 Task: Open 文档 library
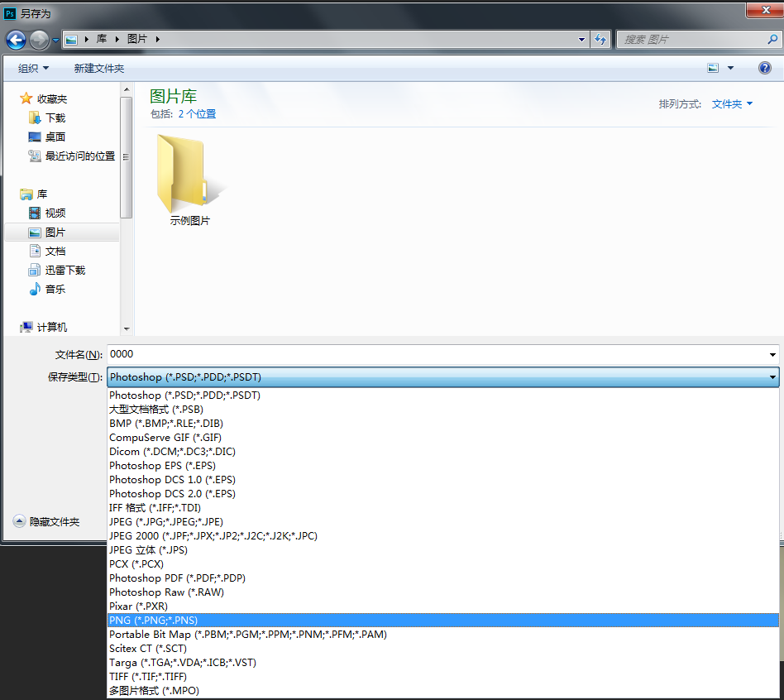click(x=55, y=252)
